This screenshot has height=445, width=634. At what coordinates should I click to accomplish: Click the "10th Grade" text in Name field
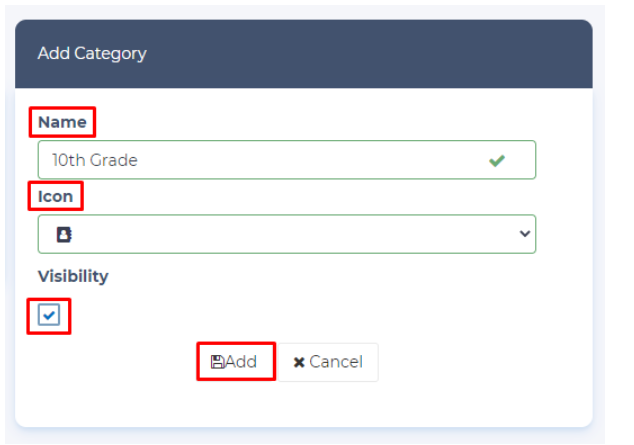(x=95, y=160)
